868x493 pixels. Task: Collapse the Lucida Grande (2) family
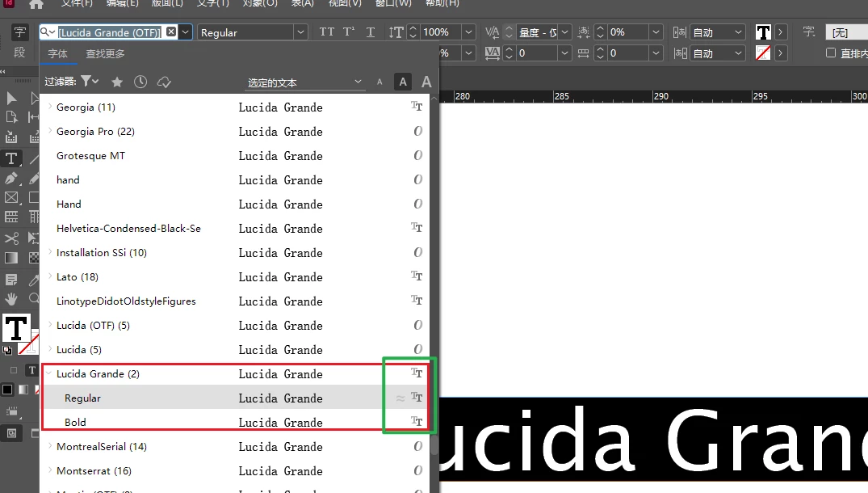coord(48,373)
